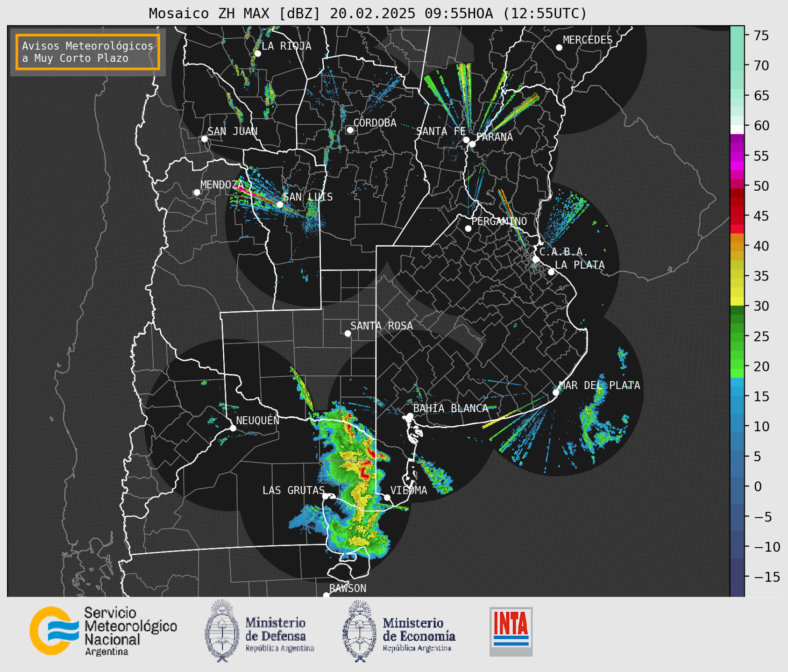Click the SANTA ROSA city marker dot

click(348, 333)
